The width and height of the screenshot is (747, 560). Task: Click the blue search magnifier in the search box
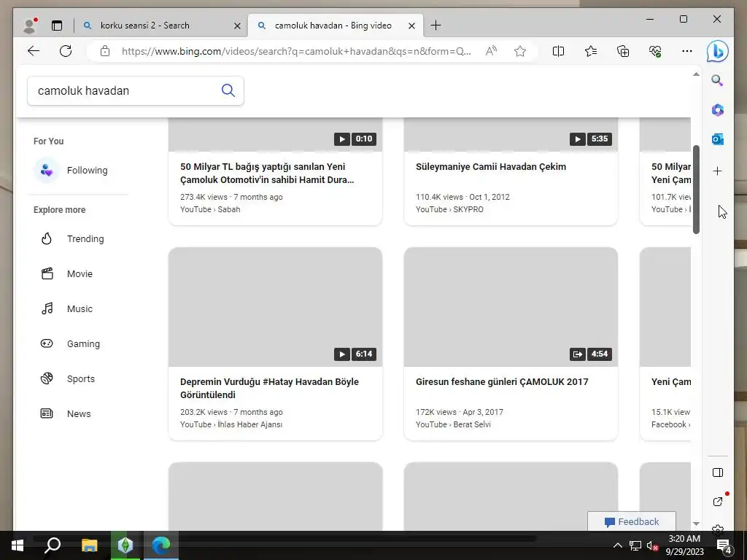[228, 90]
